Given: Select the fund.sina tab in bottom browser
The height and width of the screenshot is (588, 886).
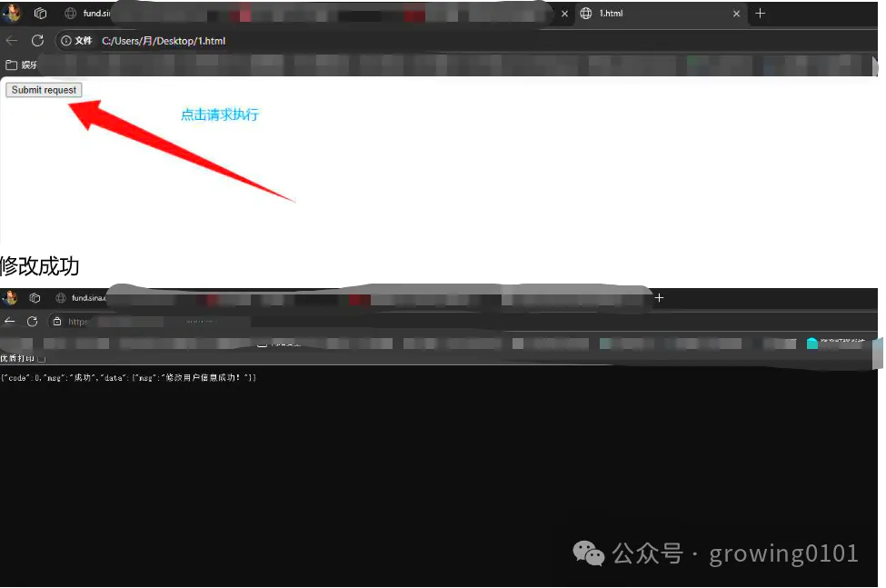Looking at the screenshot, I should [x=81, y=298].
